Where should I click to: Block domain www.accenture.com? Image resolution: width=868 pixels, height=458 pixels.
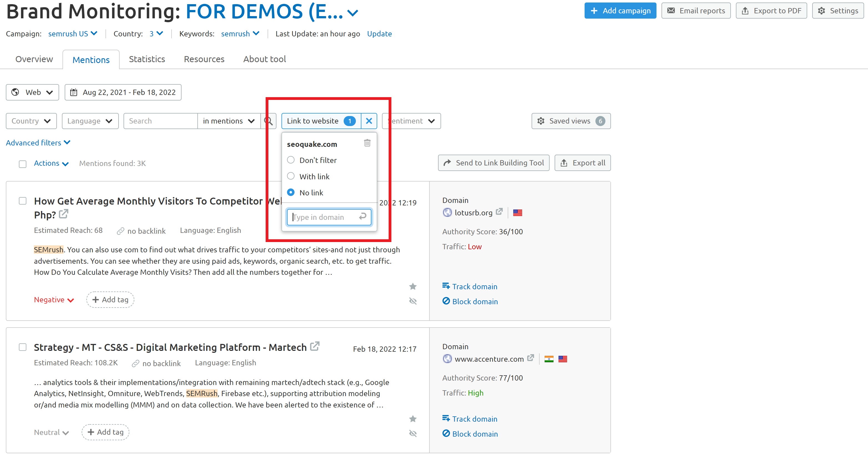(470, 434)
